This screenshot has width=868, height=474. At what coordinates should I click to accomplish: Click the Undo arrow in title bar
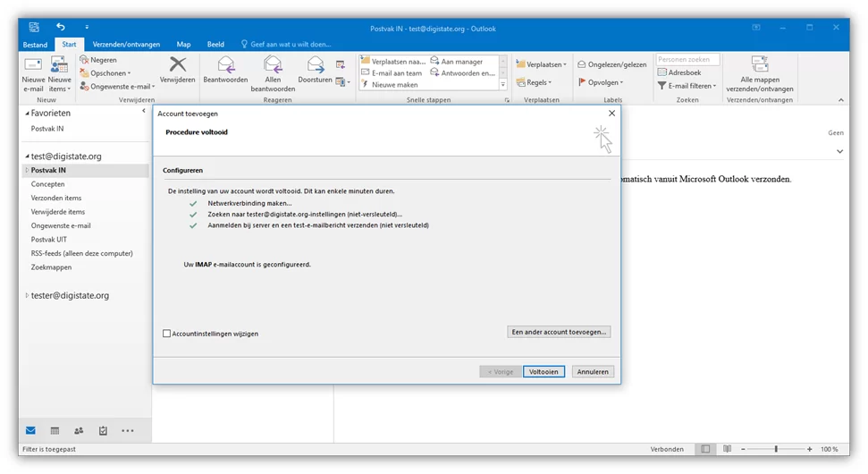pyautogui.click(x=60, y=27)
